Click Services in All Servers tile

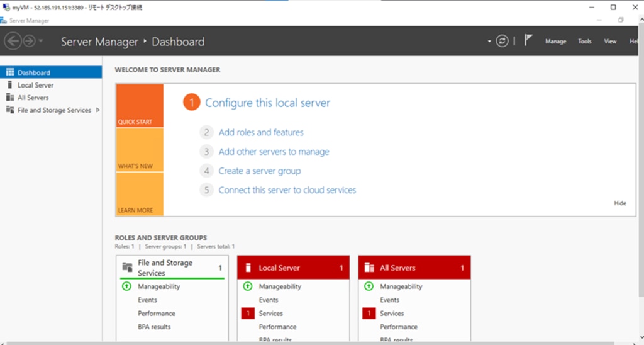(392, 314)
